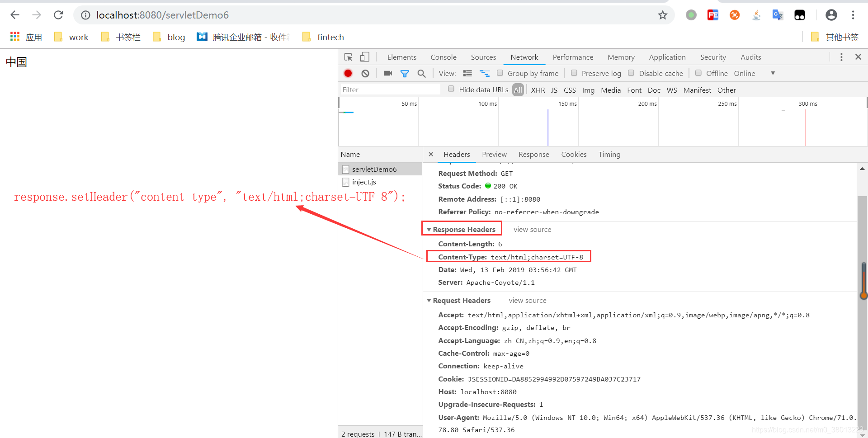
Task: Stop recording network log
Action: 348,73
